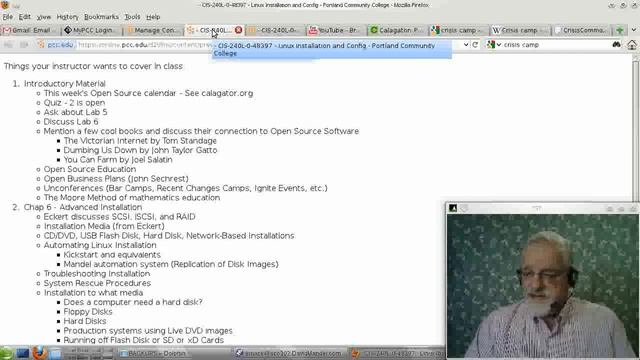Reload the current page
Viewport: 640px width, 360px height.
[475, 45]
